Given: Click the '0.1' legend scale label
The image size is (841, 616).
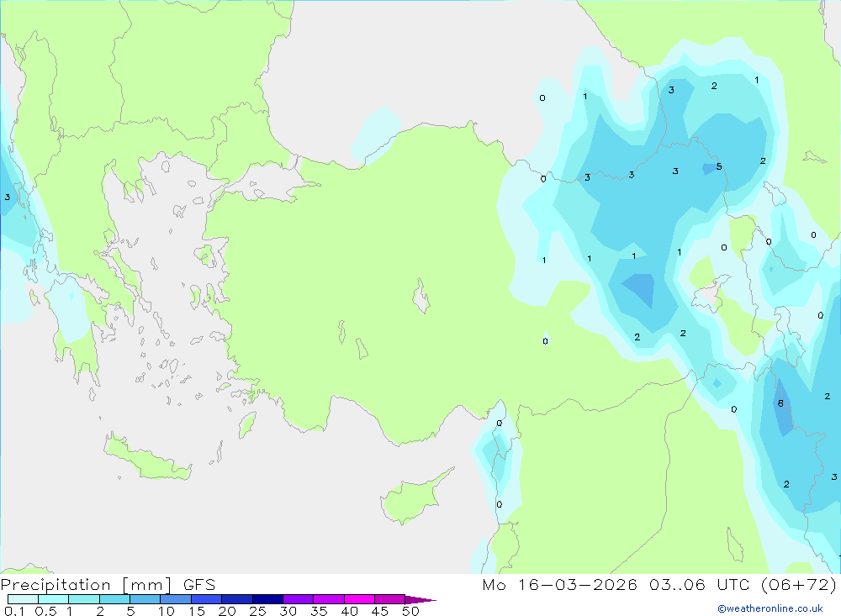Looking at the screenshot, I should 14,611.
